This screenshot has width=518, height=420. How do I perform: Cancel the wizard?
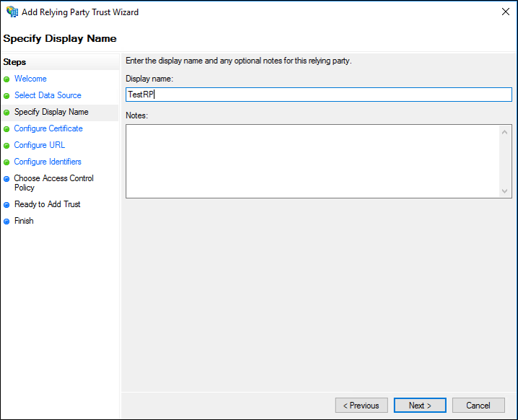(x=478, y=405)
